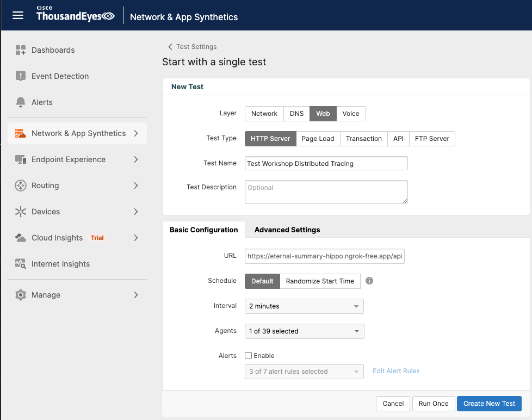Click the Test Name input field
Screen dimensions: 532x420
[326, 163]
